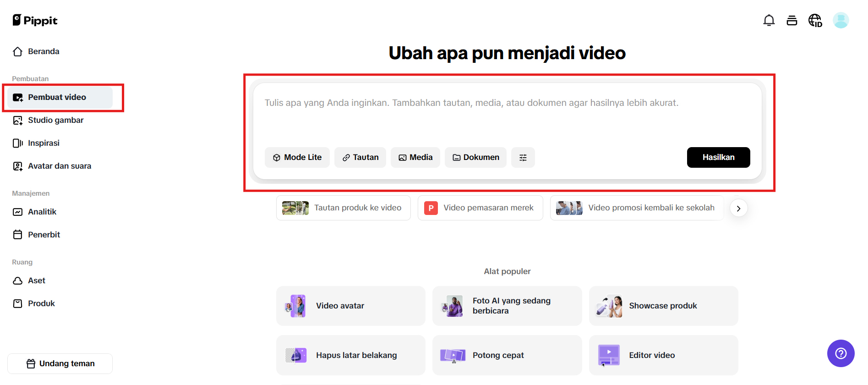Open the user profile avatar
The height and width of the screenshot is (385, 868).
[841, 20]
